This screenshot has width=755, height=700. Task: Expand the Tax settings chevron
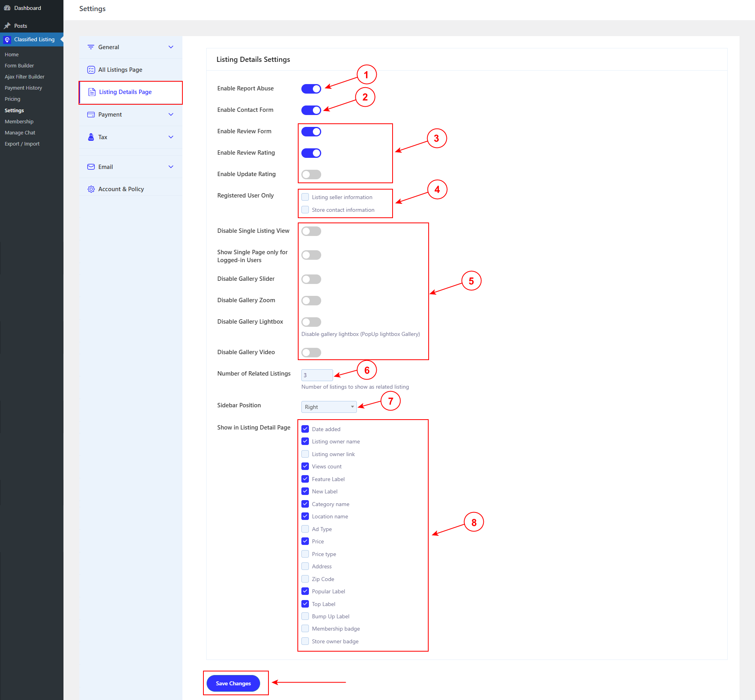click(x=171, y=137)
